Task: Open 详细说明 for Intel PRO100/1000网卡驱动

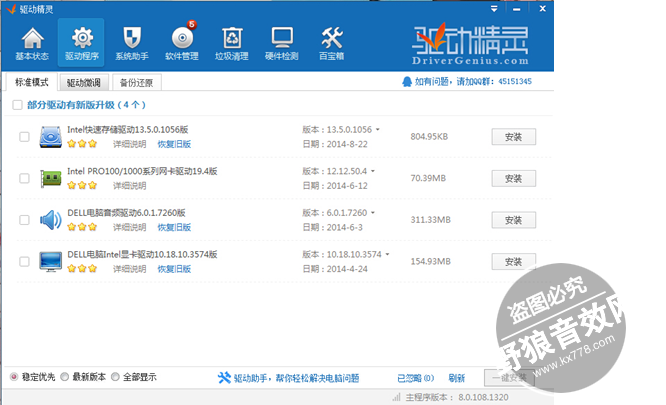Action: coord(130,186)
